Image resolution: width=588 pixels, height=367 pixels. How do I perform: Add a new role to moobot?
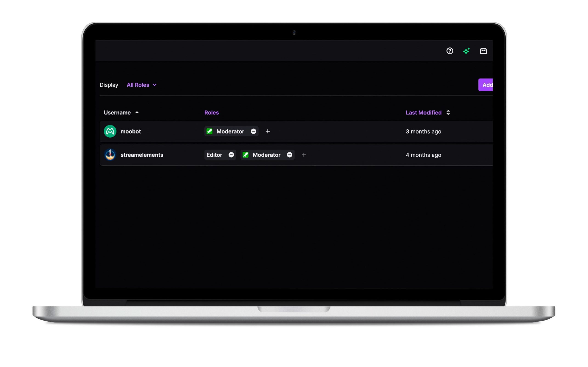(x=268, y=131)
